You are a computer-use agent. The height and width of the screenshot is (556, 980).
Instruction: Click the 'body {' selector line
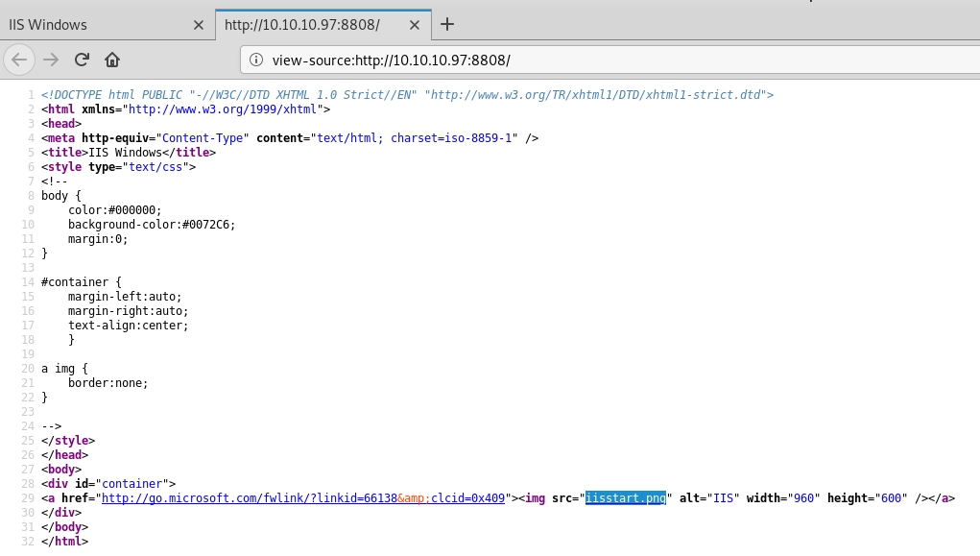pos(61,196)
